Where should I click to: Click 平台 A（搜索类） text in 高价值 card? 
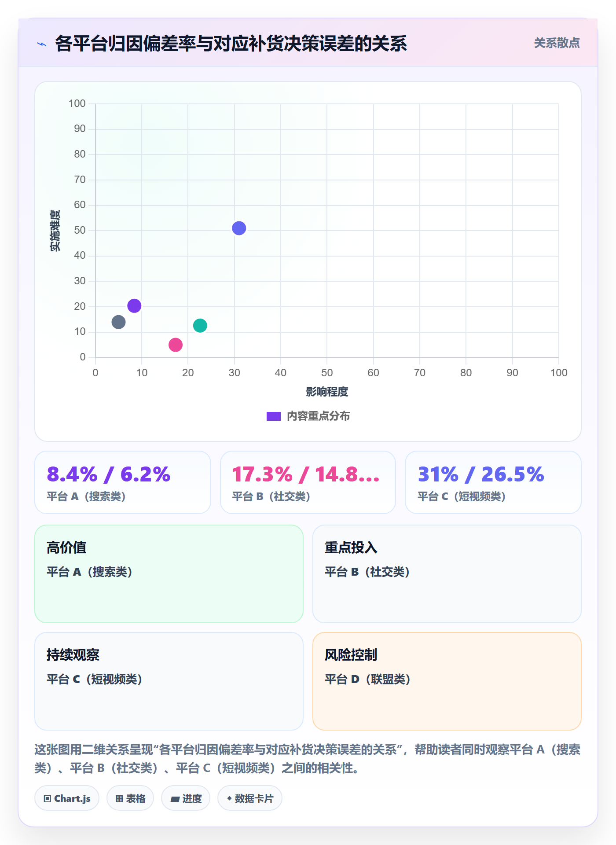90,572
